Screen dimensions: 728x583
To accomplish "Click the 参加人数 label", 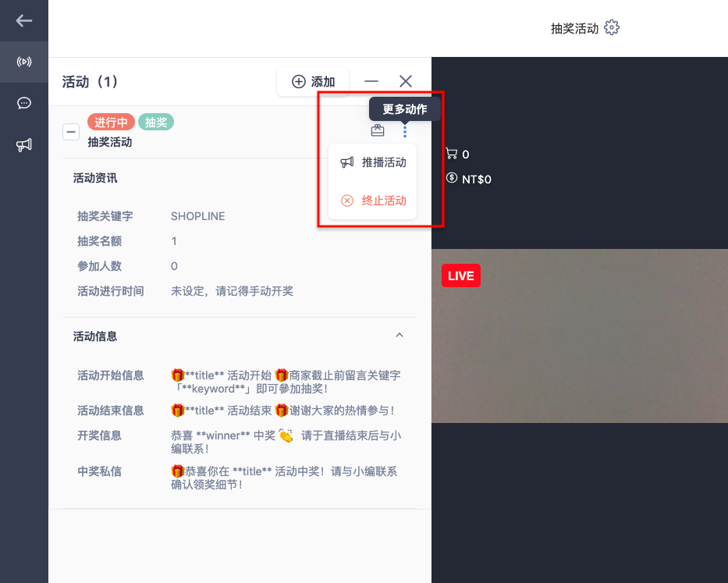I will coord(99,266).
